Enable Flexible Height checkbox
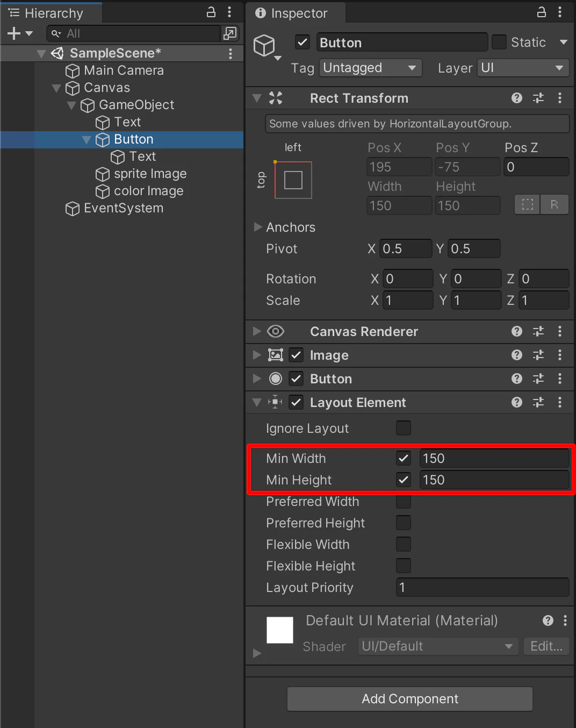Viewport: 576px width, 728px height. pyautogui.click(x=404, y=566)
